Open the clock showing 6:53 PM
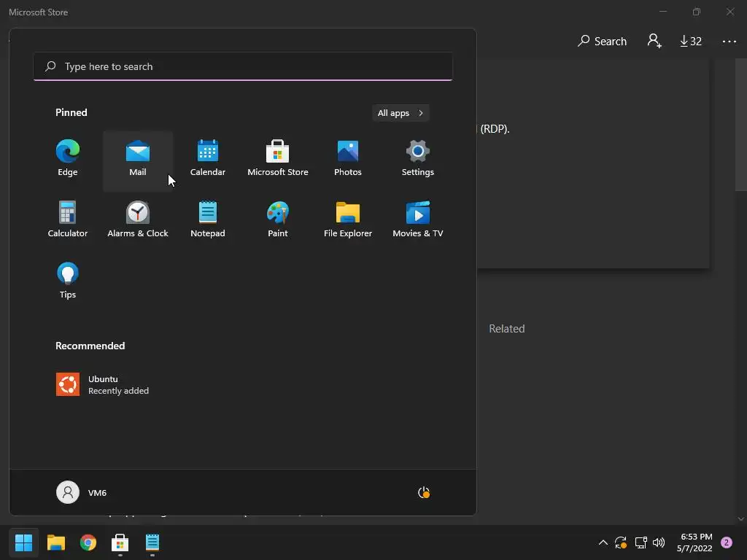The image size is (747, 560). pyautogui.click(x=694, y=542)
